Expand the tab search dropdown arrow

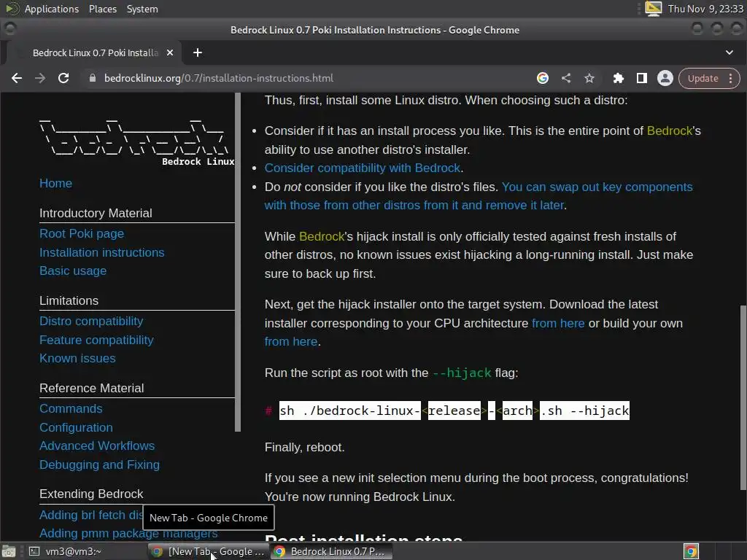[729, 52]
